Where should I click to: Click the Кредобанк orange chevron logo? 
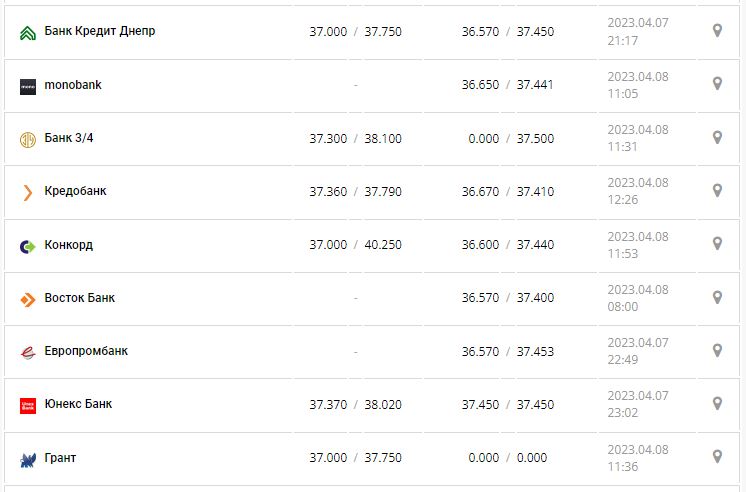click(28, 192)
